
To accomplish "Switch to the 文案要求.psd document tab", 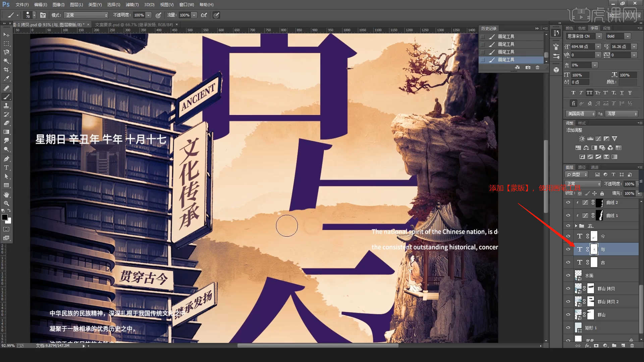I will (x=133, y=24).
